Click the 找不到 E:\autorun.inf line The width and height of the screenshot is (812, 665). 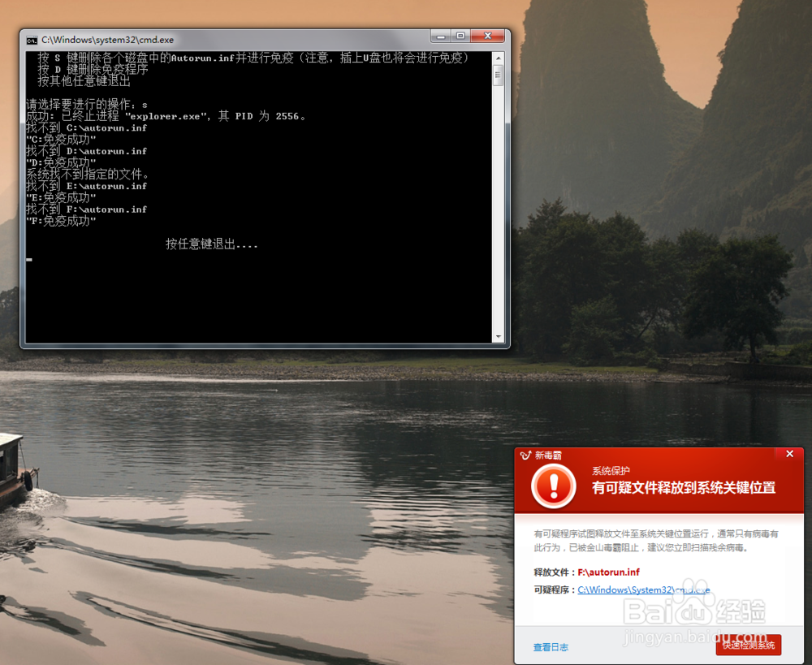pos(87,186)
